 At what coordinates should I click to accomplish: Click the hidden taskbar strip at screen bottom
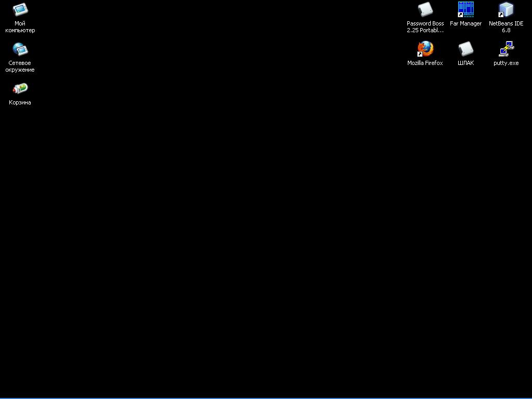point(266,398)
